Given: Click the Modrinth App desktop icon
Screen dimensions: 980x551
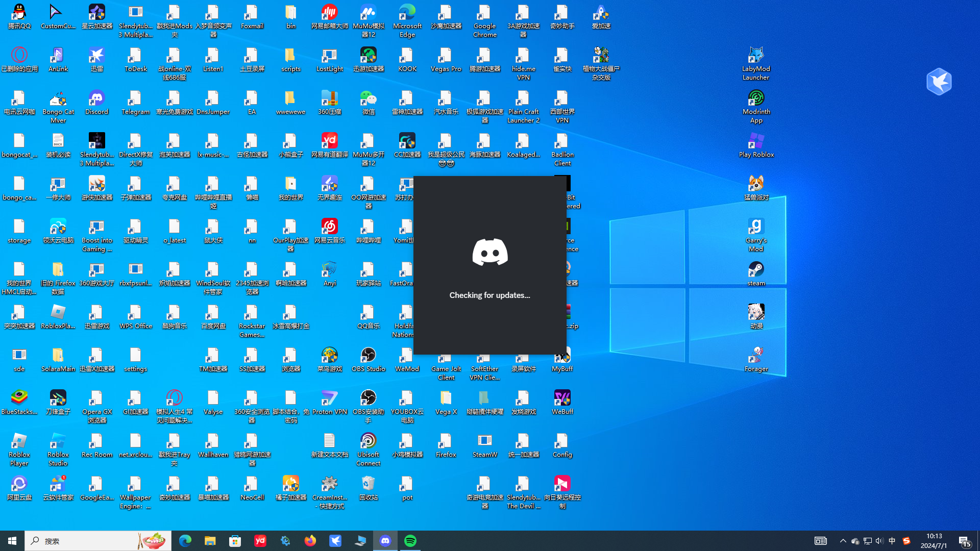Looking at the screenshot, I should click(x=756, y=107).
